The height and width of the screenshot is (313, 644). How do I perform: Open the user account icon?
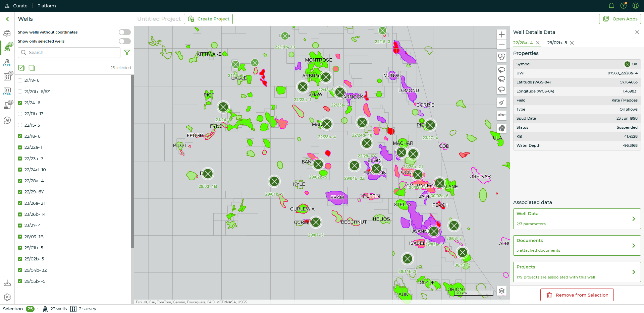coord(636,6)
